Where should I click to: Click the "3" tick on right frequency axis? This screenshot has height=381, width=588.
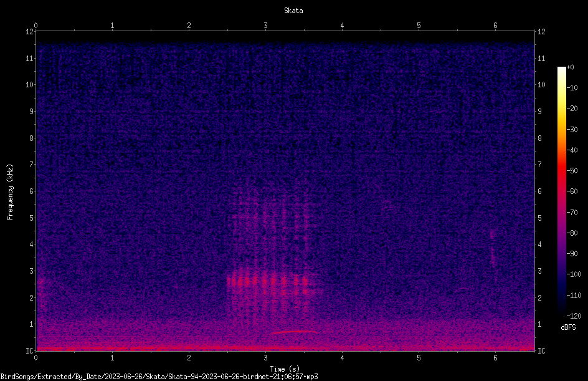click(539, 271)
